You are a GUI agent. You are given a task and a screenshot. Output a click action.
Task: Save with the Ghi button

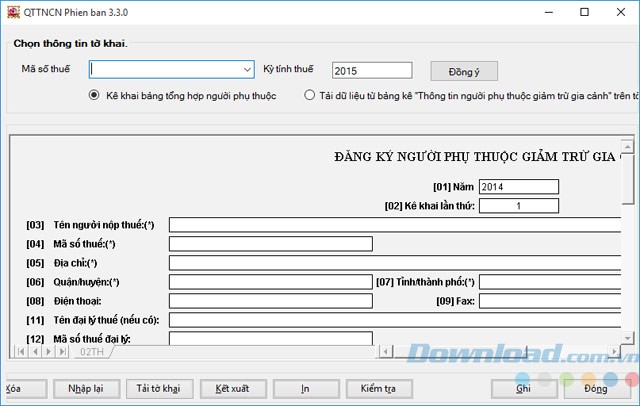[x=523, y=388]
